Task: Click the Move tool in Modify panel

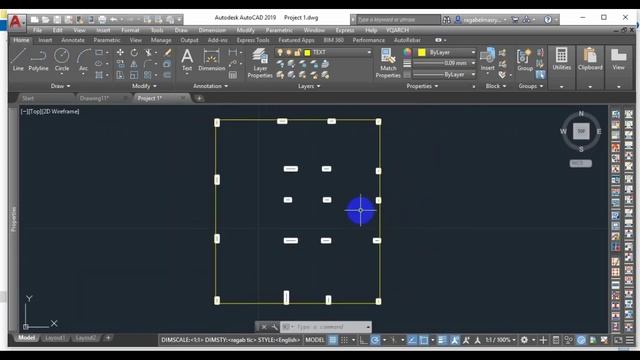Action: [x=120, y=52]
